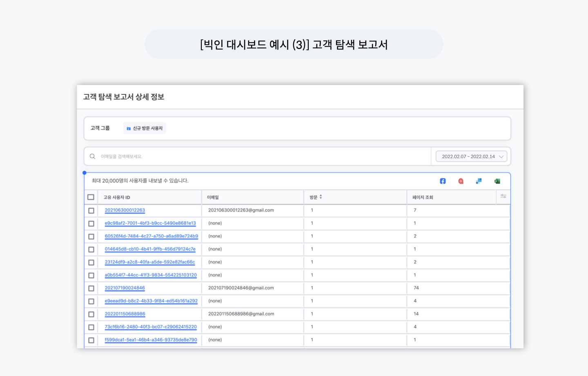Open user a0b554f7-44cc-41f3-9834-554225103120
588x376 pixels.
(x=151, y=275)
